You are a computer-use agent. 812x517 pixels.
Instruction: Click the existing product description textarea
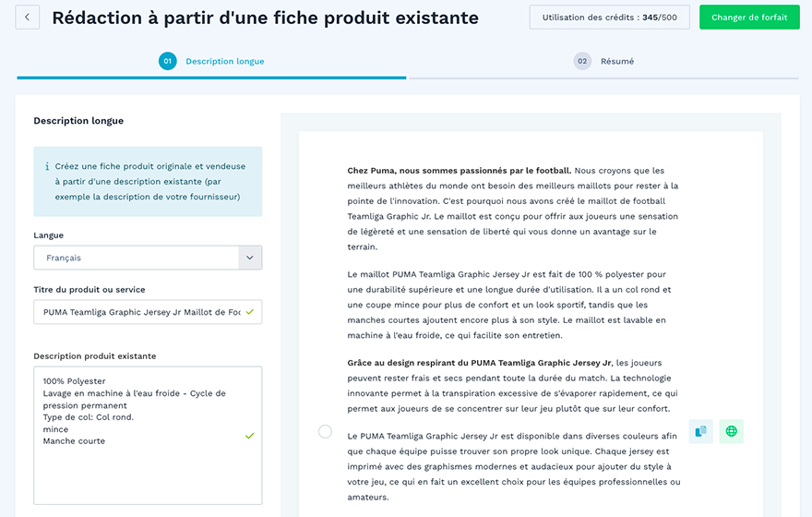[148, 436]
